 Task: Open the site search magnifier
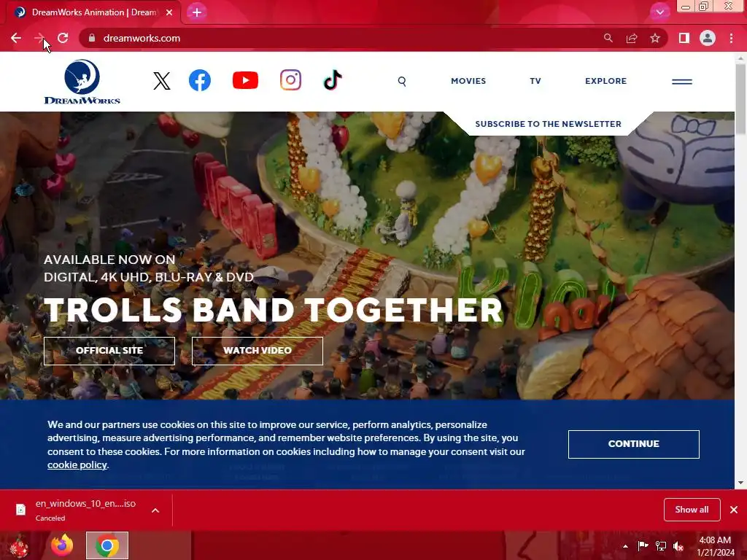(402, 82)
